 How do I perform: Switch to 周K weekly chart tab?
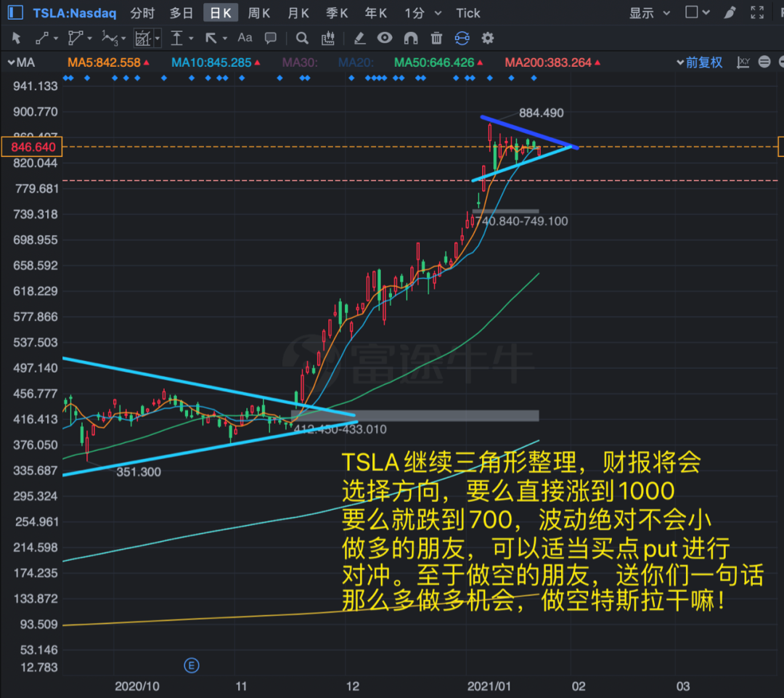coord(259,13)
